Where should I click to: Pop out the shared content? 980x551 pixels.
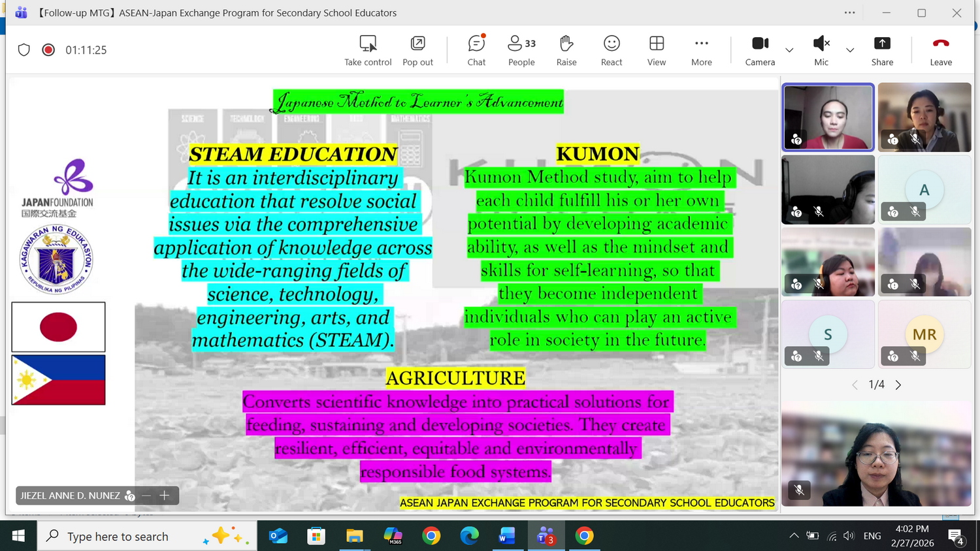click(417, 50)
